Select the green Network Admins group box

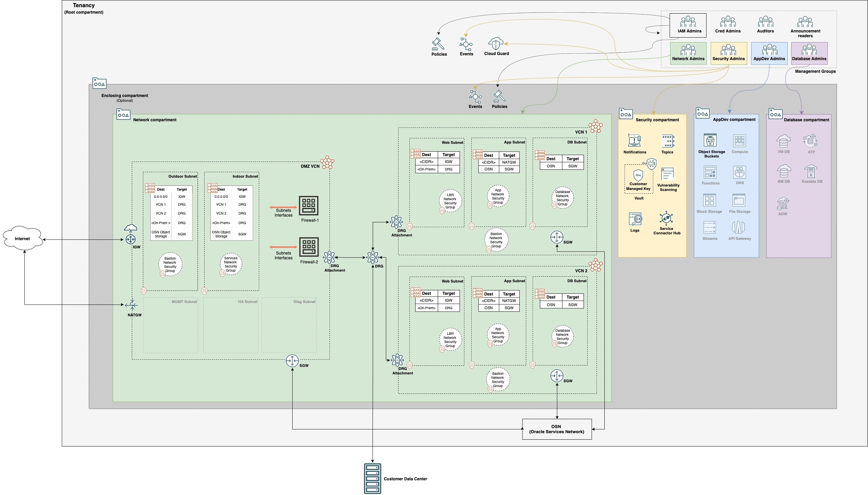tap(688, 53)
